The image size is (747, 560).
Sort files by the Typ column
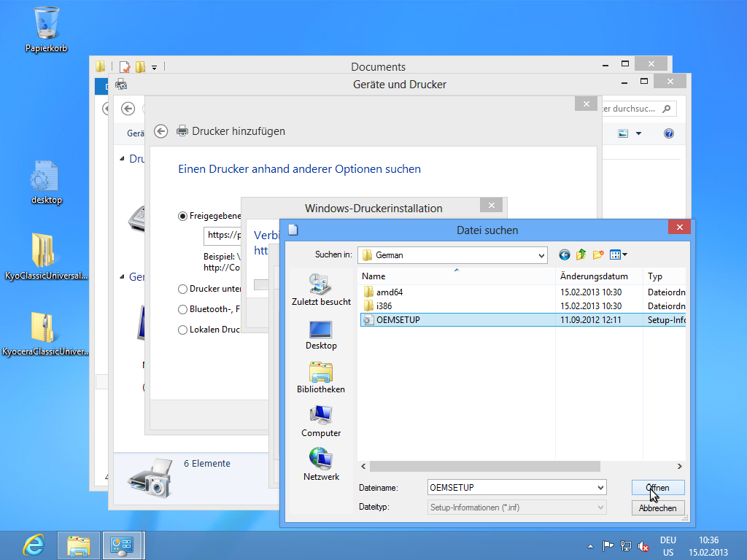pyautogui.click(x=664, y=276)
